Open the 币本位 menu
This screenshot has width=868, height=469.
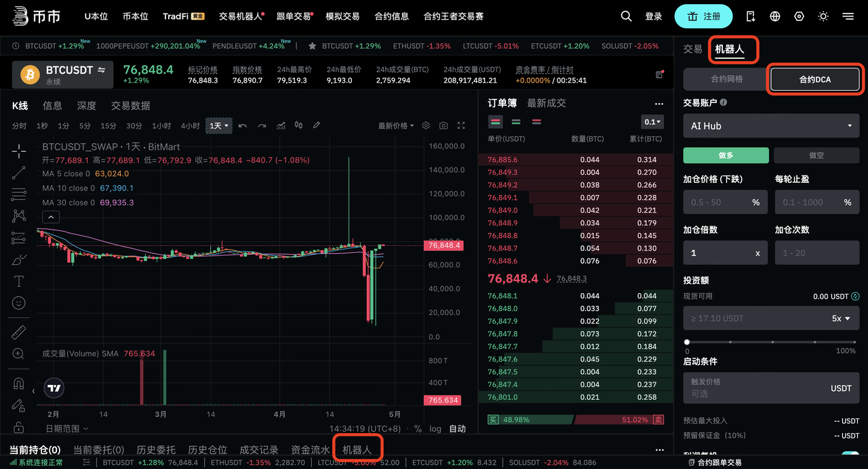coord(136,16)
